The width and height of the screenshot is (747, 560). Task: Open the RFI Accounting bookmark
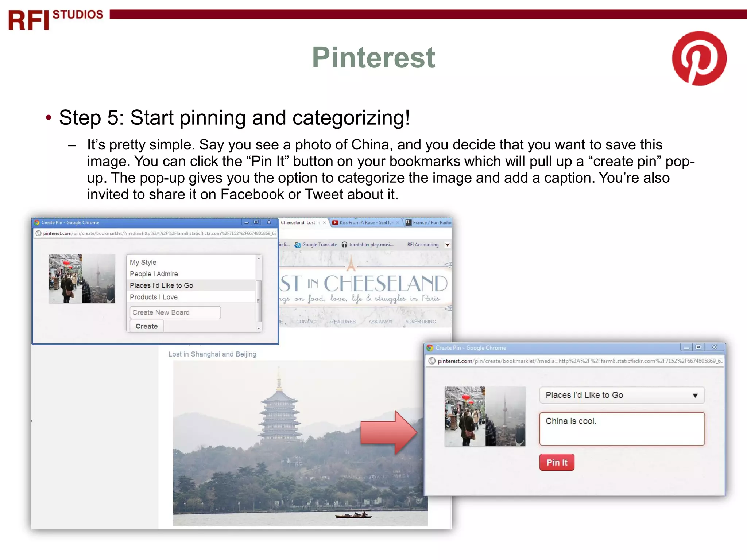423,245
